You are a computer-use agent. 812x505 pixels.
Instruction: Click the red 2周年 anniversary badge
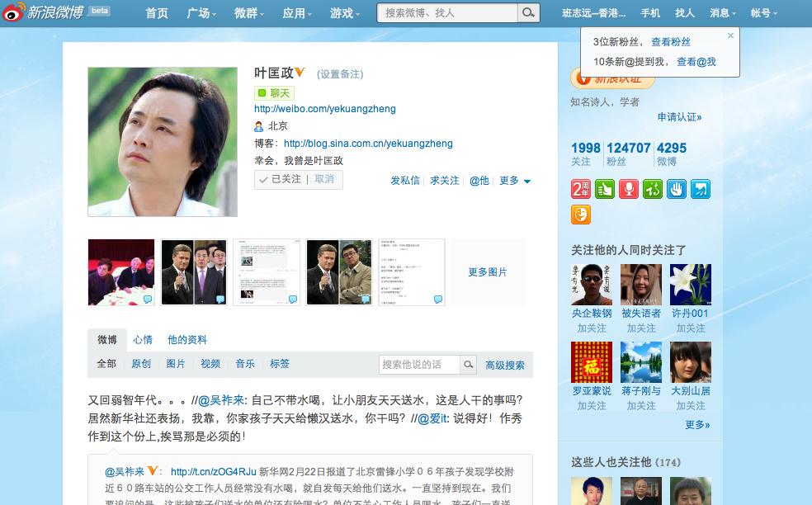(581, 189)
